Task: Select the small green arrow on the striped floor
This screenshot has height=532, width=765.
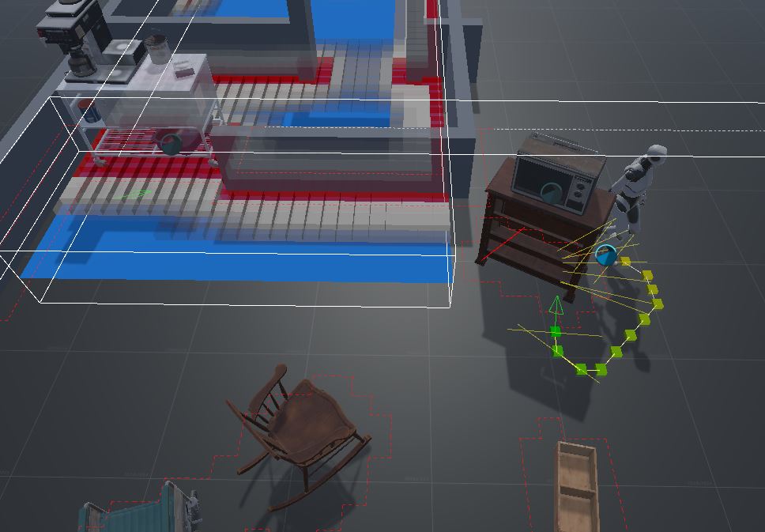Action: point(136,192)
